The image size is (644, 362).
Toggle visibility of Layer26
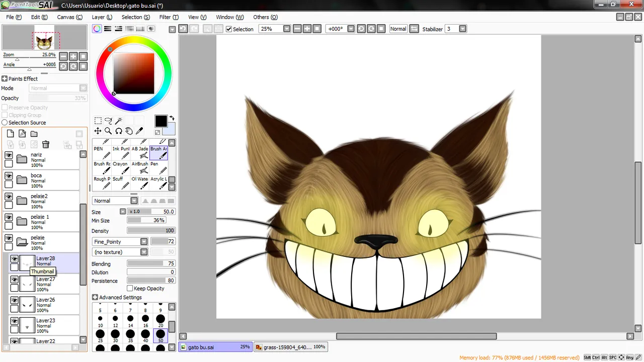[x=15, y=301]
